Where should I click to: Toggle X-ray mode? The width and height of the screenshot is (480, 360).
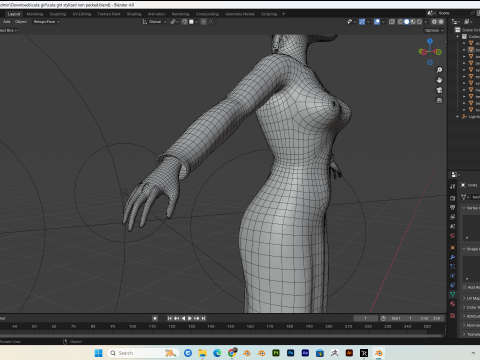pos(392,22)
